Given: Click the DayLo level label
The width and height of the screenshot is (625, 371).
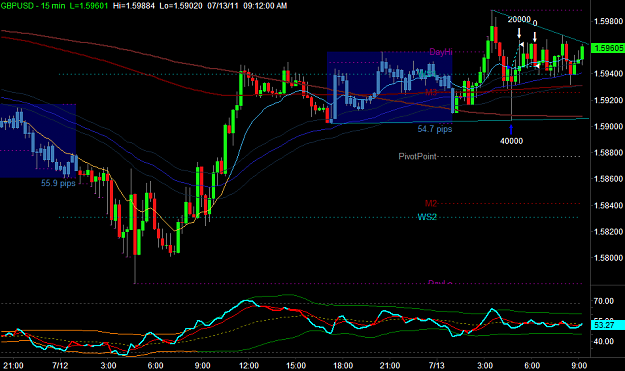Looking at the screenshot, I should click(440, 283).
